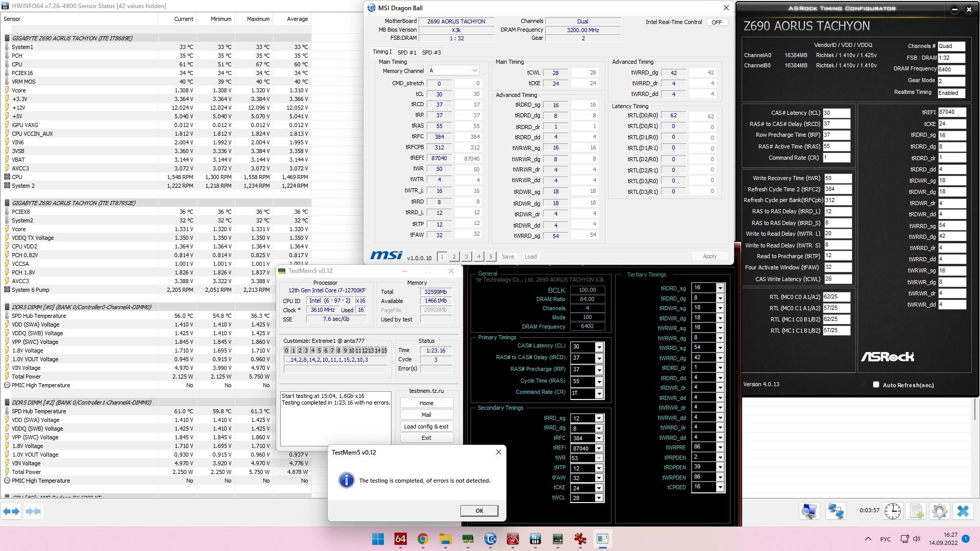Switch to the SPD #1 tab
The height and width of the screenshot is (551, 980).
coord(407,53)
